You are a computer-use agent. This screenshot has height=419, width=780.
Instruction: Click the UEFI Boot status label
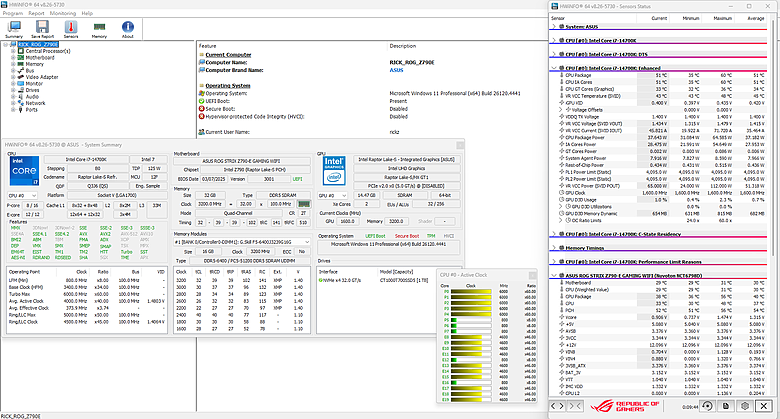tap(375, 236)
